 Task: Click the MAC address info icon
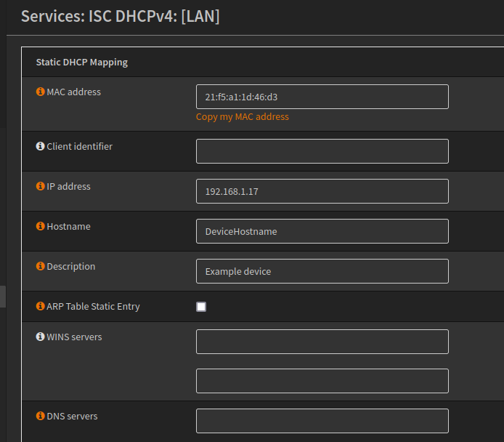point(40,92)
